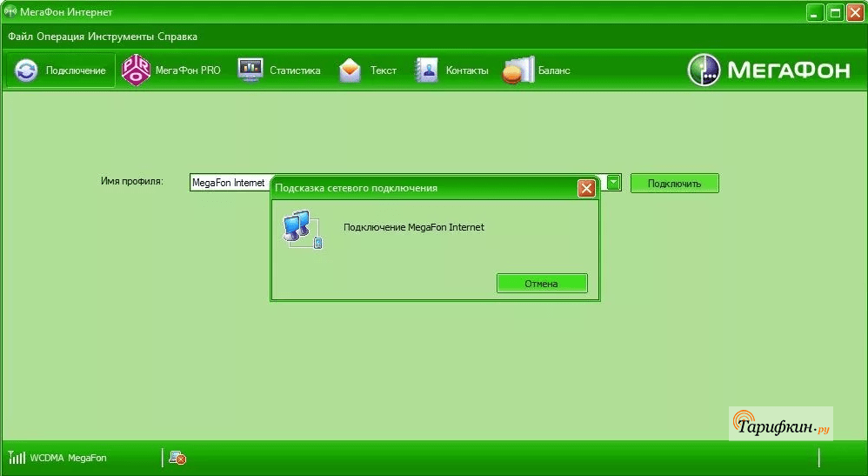868x476 pixels.
Task: Click the app icon in title bar
Action: coord(10,11)
